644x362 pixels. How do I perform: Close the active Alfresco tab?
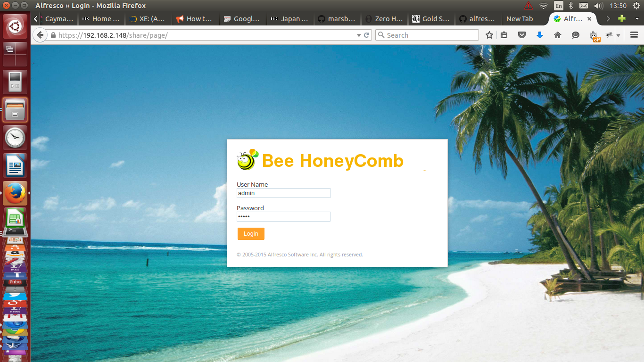coord(589,19)
